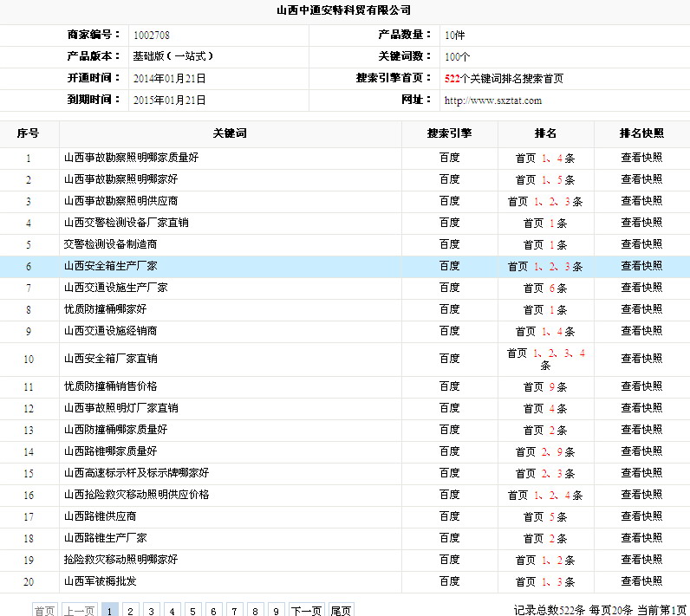View snapshot for 交警检测设备制造商
This screenshot has height=616, width=690.
641,244
